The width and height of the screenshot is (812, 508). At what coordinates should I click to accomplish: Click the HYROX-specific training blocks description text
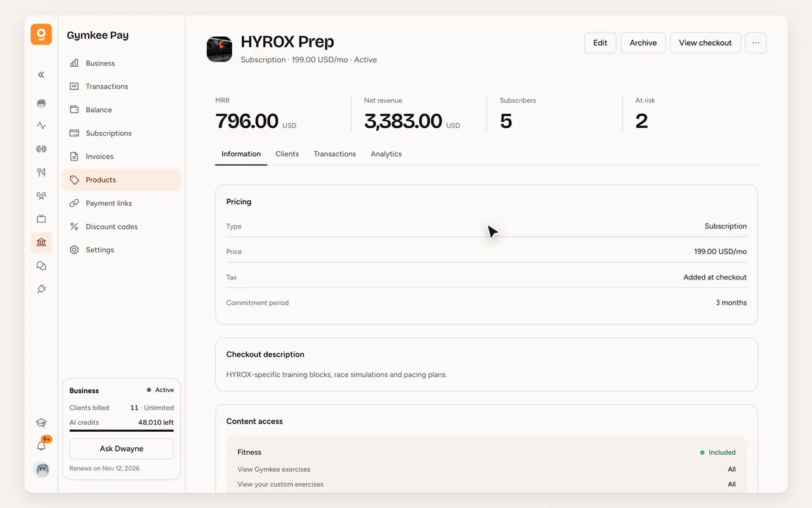click(337, 375)
